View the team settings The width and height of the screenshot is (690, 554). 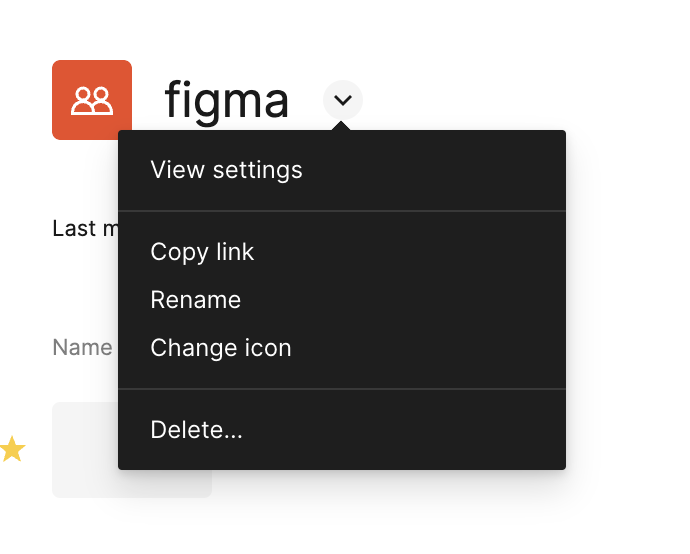click(x=226, y=170)
